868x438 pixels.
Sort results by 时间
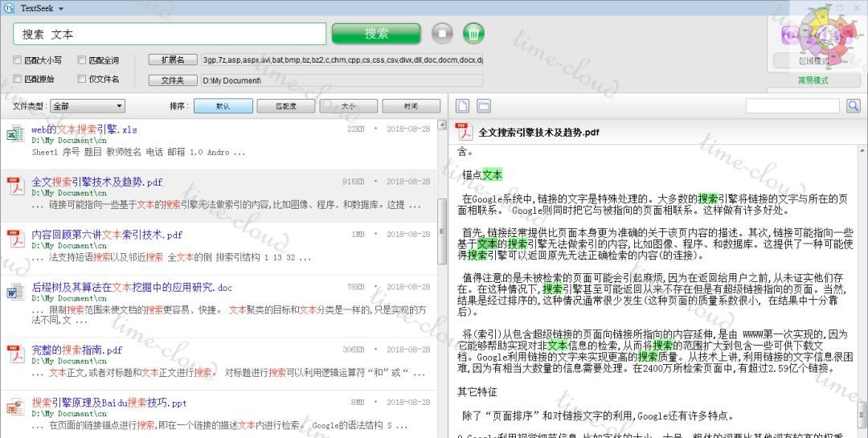click(x=411, y=106)
